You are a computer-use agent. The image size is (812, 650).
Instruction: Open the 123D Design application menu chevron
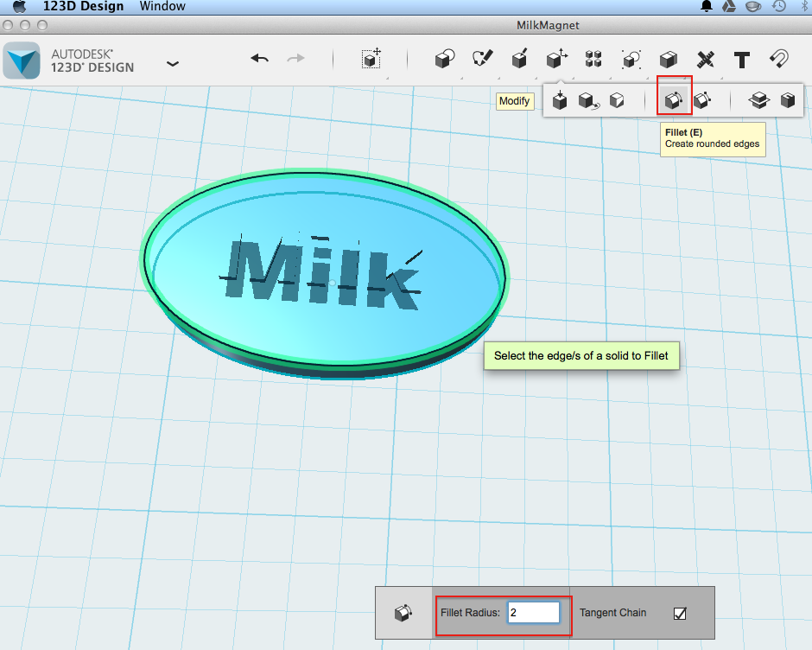(x=173, y=64)
